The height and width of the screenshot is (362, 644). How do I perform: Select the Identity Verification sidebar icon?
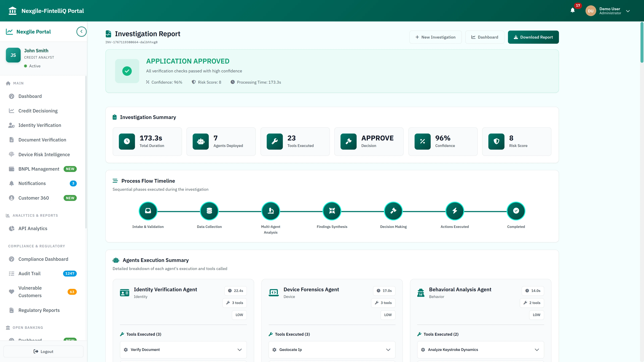pos(12,125)
